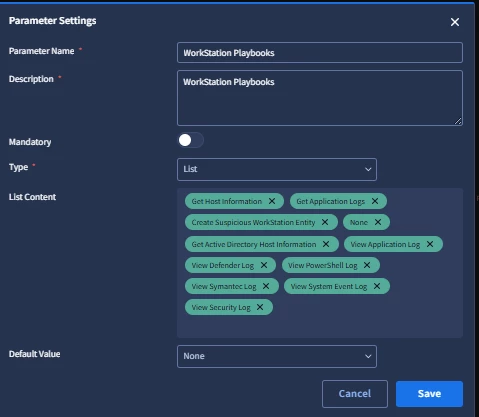This screenshot has height=417, width=479.
Task: Close the Parameter Settings dialog
Action: [x=455, y=22]
